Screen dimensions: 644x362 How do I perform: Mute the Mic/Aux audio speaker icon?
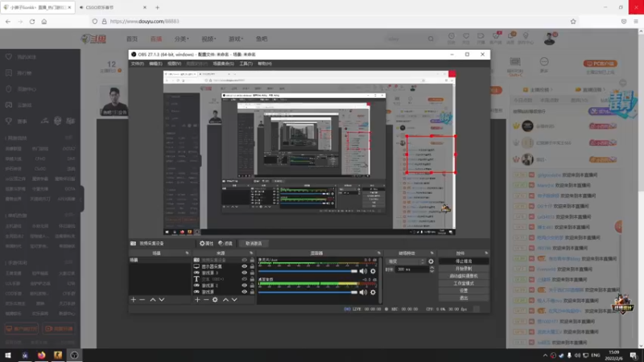[x=363, y=271]
